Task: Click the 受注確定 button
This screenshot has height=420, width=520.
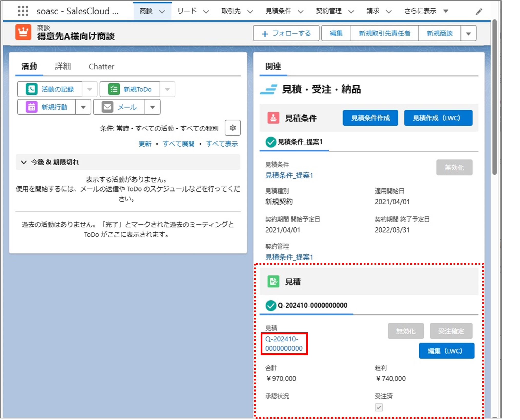Action: point(451,331)
